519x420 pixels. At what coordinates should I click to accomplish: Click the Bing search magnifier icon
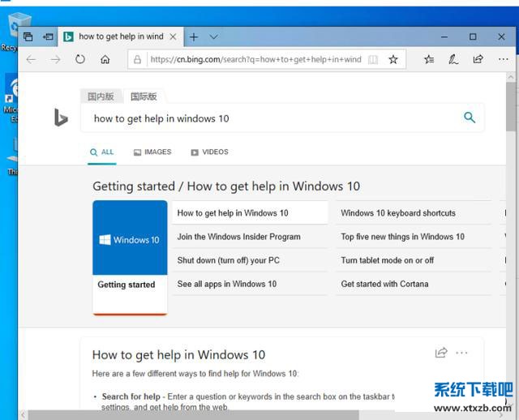coord(470,118)
